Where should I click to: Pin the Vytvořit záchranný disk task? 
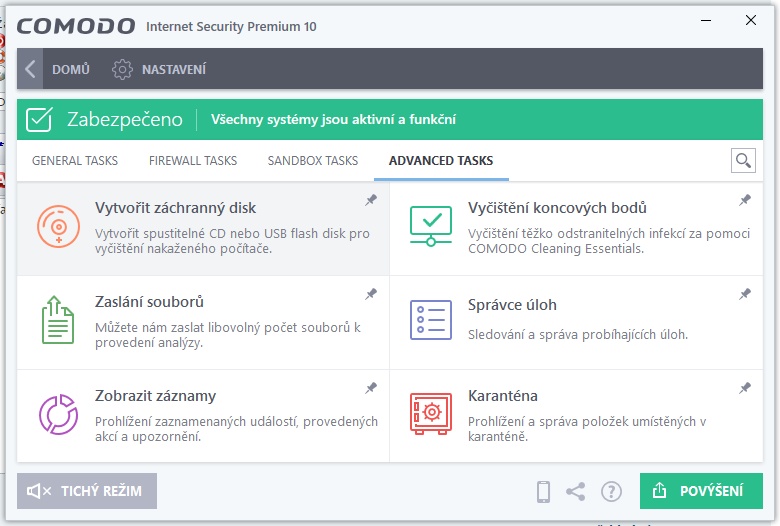coord(371,200)
